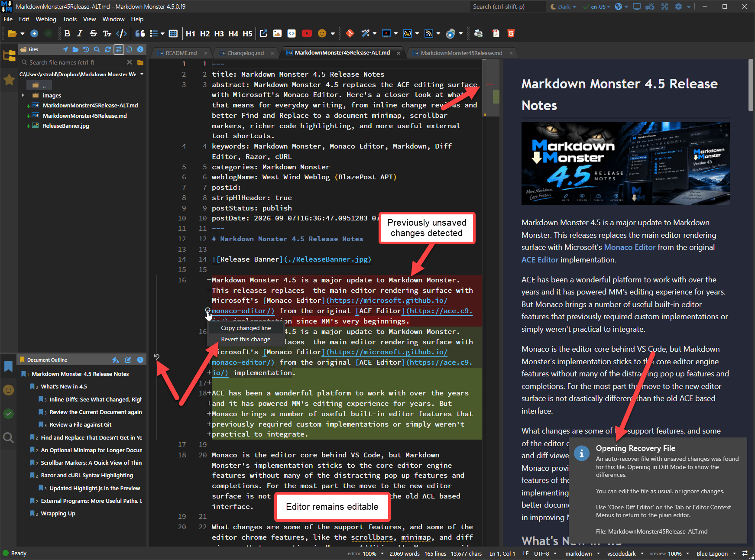This screenshot has width=755, height=560.
Task: Open the en-US spell check language dropdown
Action: pyautogui.click(x=597, y=6)
